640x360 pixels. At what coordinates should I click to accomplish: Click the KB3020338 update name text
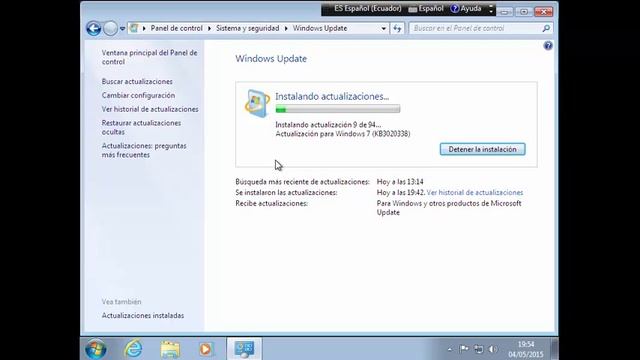point(342,134)
